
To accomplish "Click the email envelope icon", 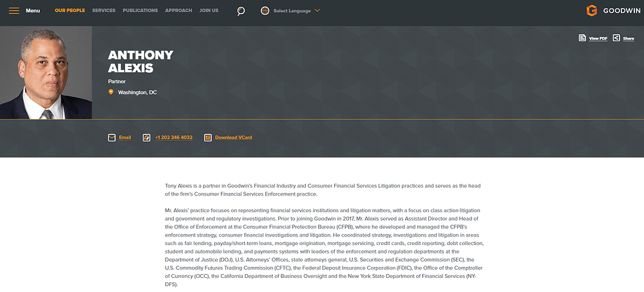I will click(111, 138).
